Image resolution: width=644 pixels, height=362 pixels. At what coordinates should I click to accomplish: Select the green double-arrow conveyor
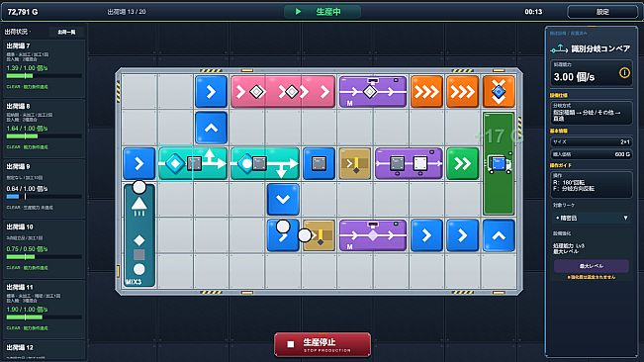[463, 164]
